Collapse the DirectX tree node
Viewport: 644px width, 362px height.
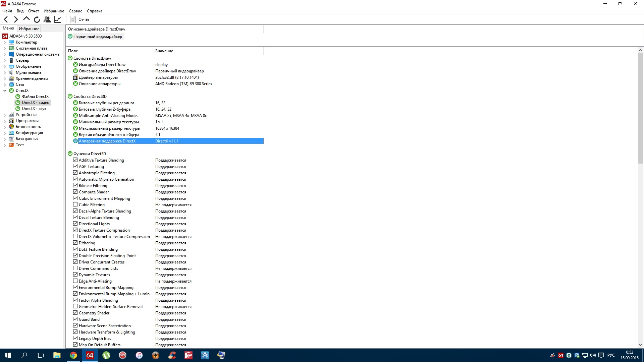[x=5, y=90]
